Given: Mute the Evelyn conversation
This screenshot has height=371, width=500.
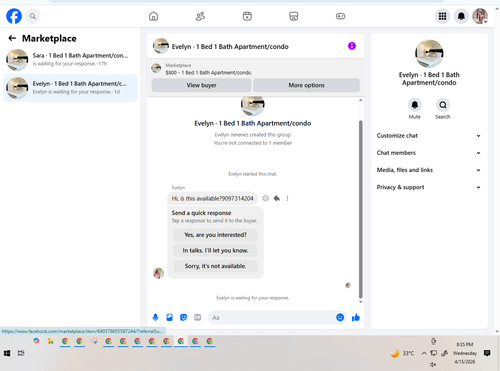Looking at the screenshot, I should (414, 105).
